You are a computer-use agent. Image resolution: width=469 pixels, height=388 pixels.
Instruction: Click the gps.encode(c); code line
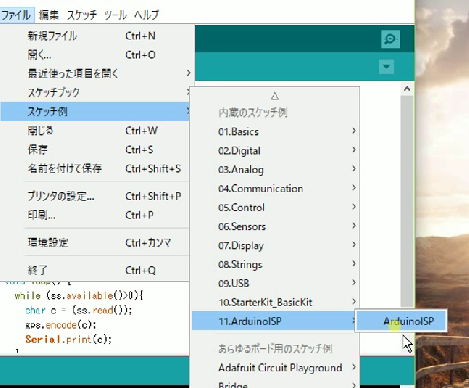tap(61, 325)
